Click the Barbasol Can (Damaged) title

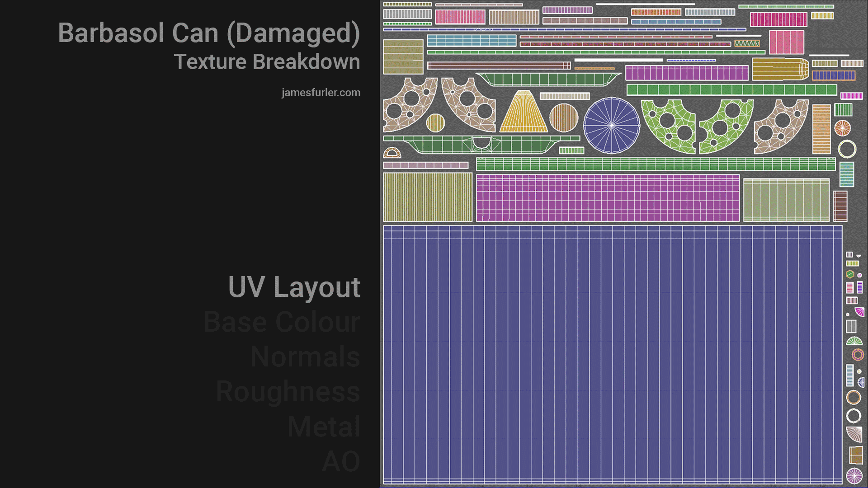coord(209,33)
